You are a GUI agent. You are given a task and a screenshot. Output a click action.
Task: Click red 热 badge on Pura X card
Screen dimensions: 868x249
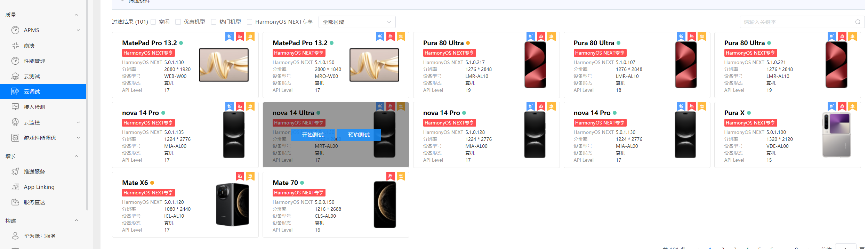[x=842, y=106]
